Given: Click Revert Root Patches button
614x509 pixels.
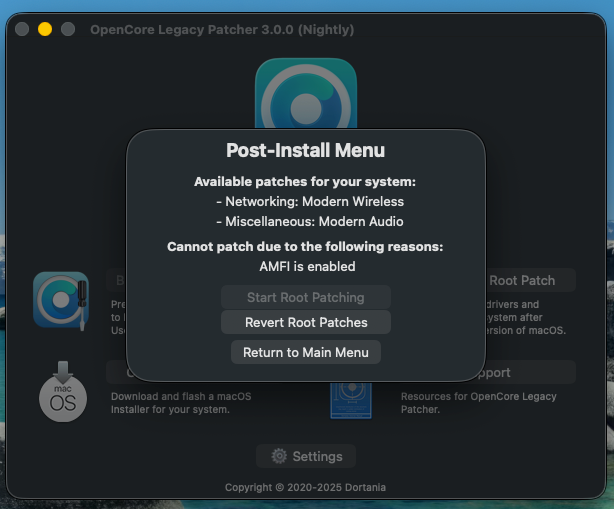Looking at the screenshot, I should (x=305, y=322).
